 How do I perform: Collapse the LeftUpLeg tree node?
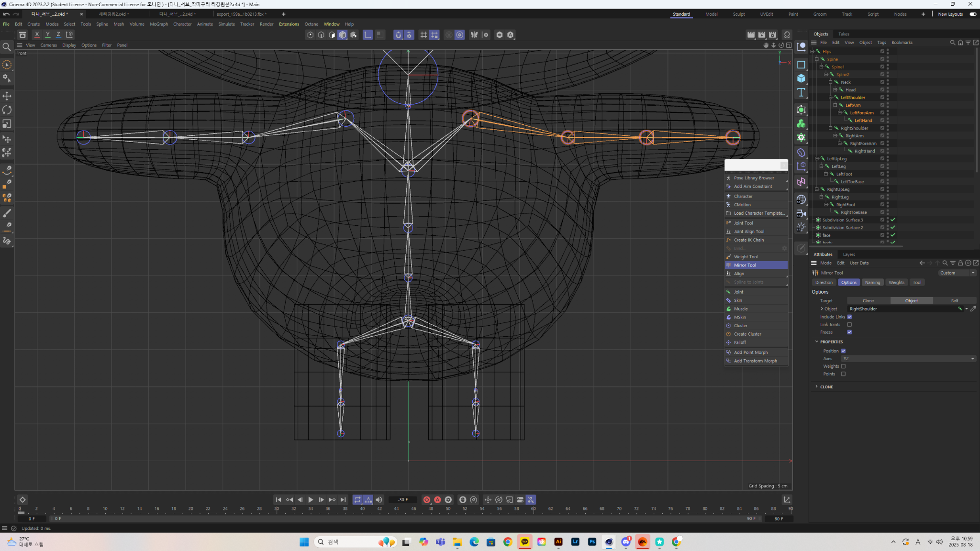(x=817, y=159)
